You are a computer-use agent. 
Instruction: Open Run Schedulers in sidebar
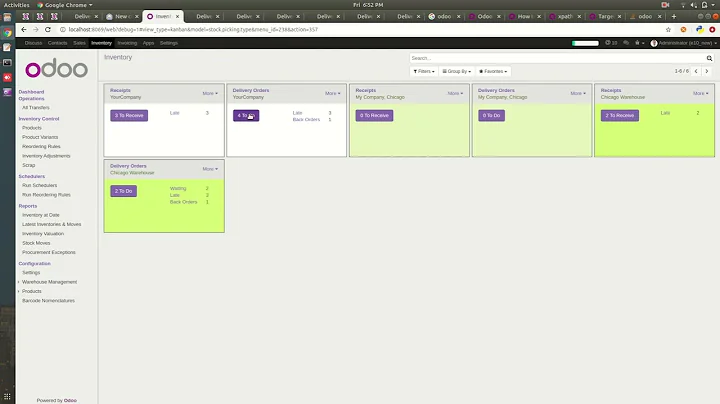click(39, 185)
